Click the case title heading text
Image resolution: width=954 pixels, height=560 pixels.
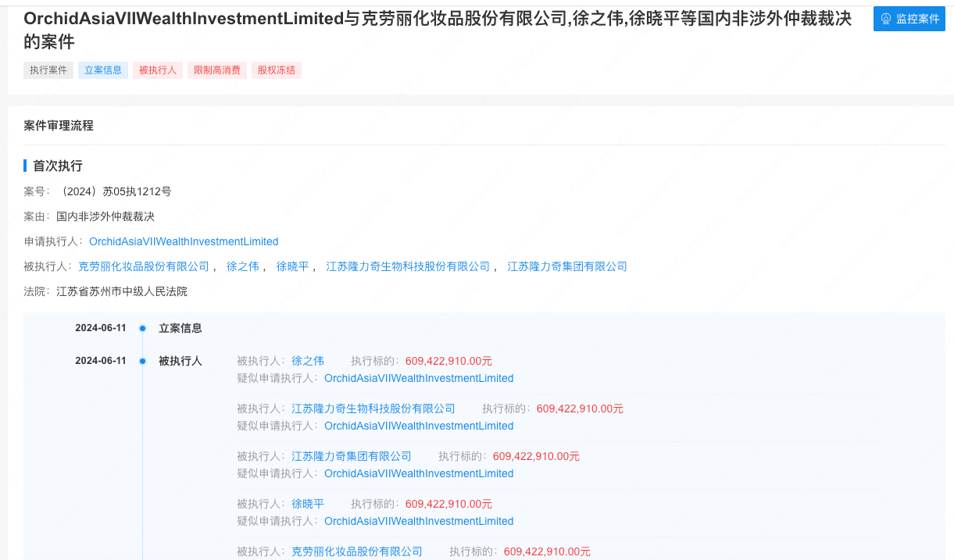point(438,30)
